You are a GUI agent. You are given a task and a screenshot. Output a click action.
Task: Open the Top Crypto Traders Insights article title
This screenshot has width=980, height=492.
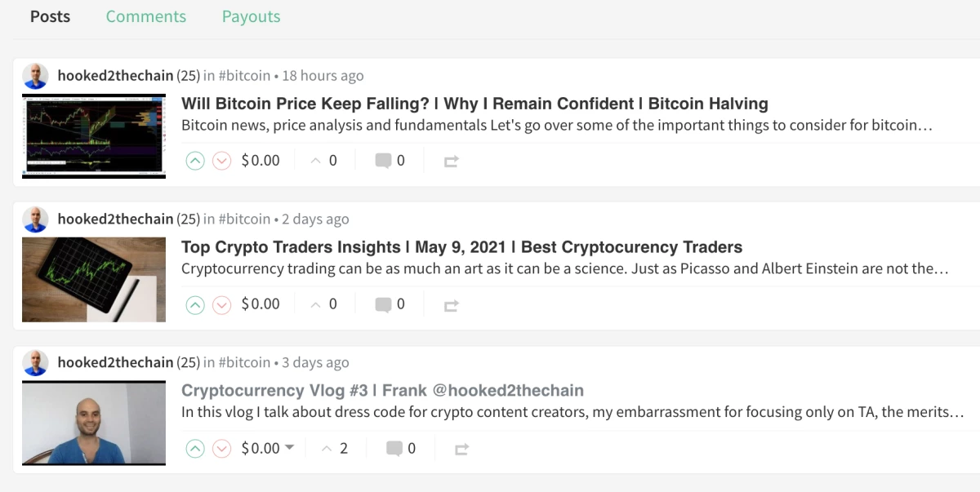coord(461,247)
